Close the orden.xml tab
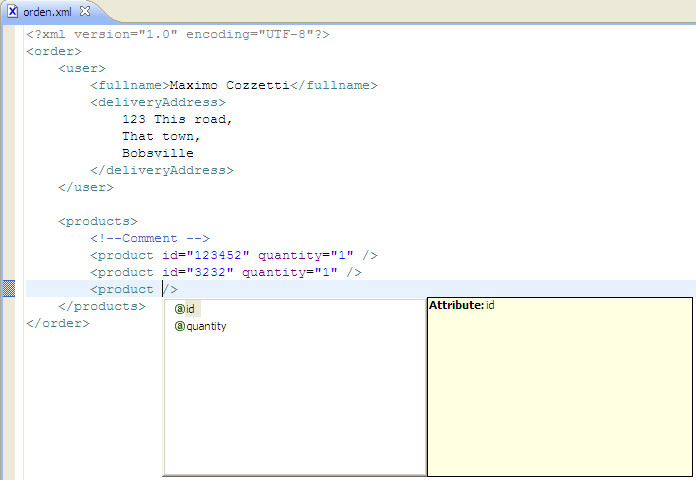 coord(85,12)
